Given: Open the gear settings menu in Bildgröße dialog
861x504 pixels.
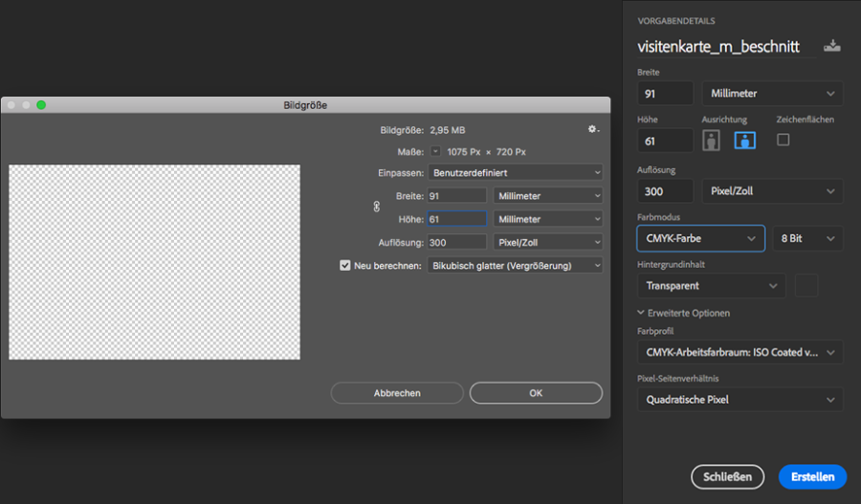Looking at the screenshot, I should (x=593, y=129).
